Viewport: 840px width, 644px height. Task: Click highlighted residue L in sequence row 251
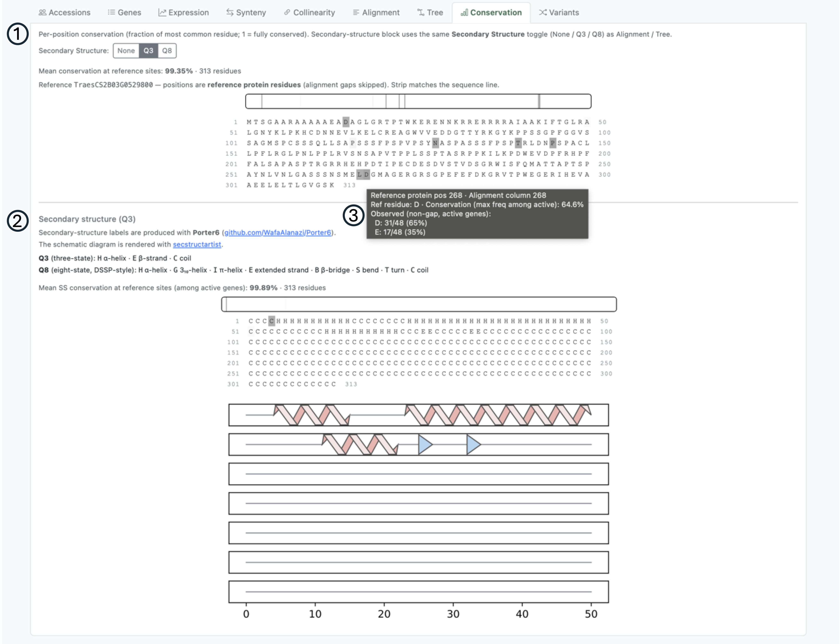[x=359, y=174]
